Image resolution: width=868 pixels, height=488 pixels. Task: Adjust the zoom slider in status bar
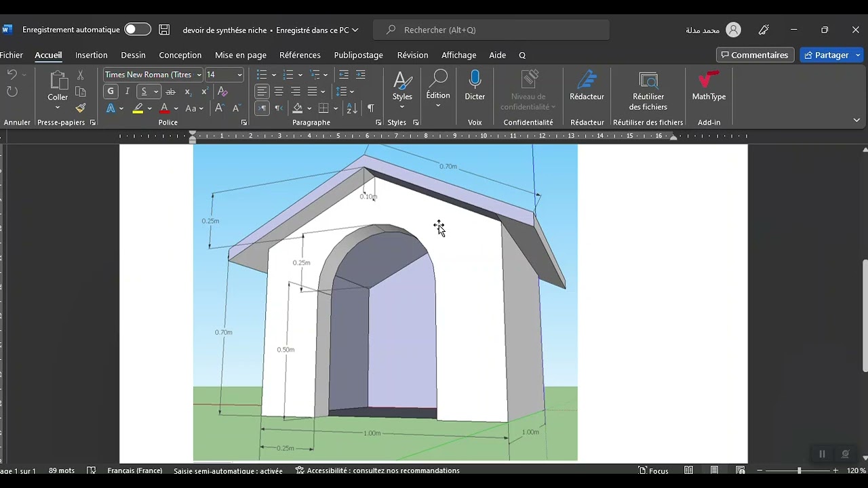[x=799, y=470]
